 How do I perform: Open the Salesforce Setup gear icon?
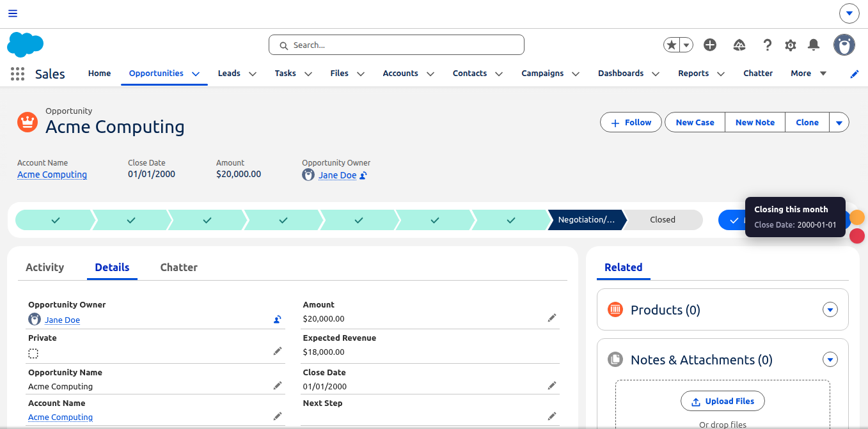click(x=790, y=45)
